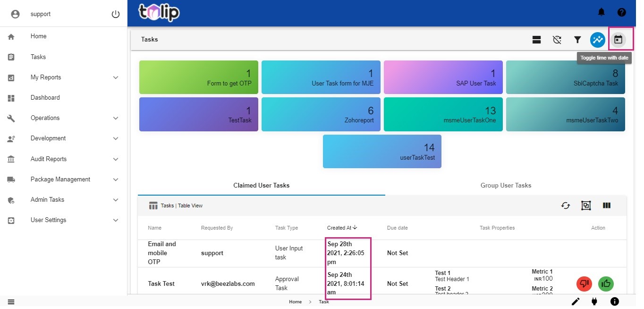Screen dimensions: 644x309
Task: Select the Claimed User Tasks tab
Action: pos(262,185)
